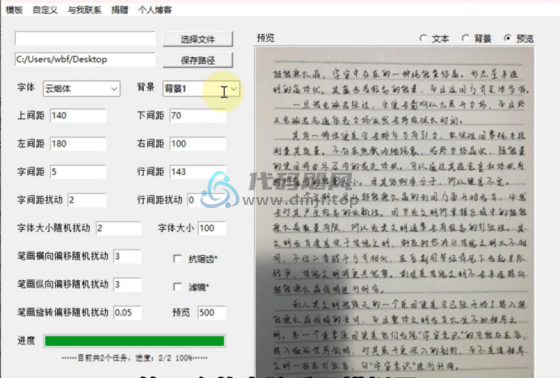Open the 自定义 menu
The width and height of the screenshot is (560, 379).
click(x=45, y=10)
